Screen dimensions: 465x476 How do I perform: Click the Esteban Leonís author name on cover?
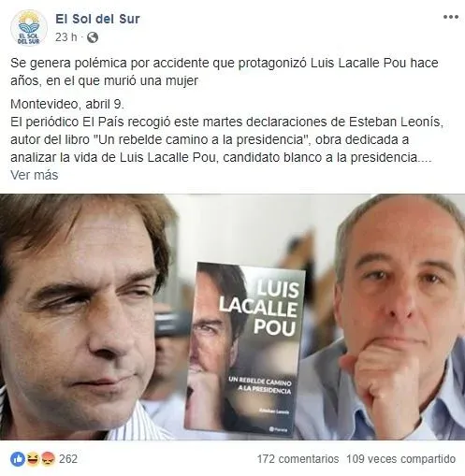pyautogui.click(x=274, y=411)
